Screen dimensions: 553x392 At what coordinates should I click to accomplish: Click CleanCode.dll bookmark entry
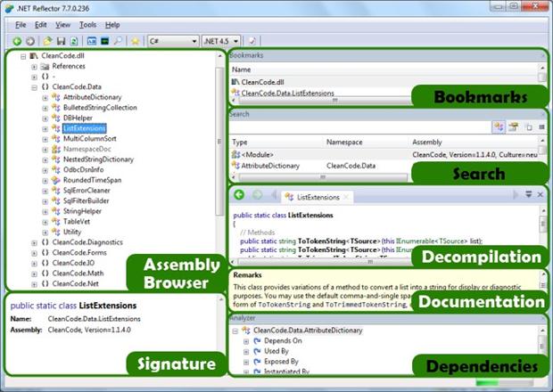(263, 82)
